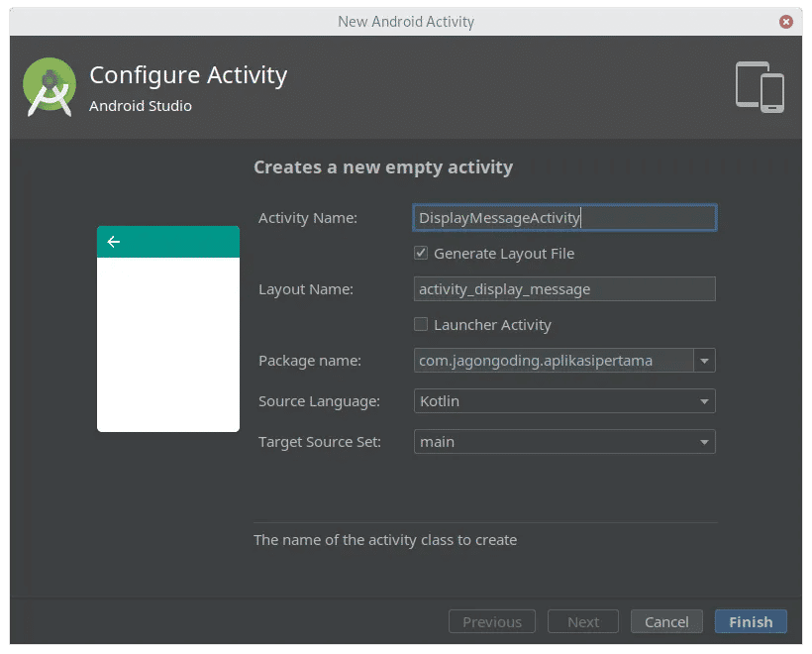The height and width of the screenshot is (654, 812).
Task: Click the empty activity preview thumbnail
Action: [168, 329]
